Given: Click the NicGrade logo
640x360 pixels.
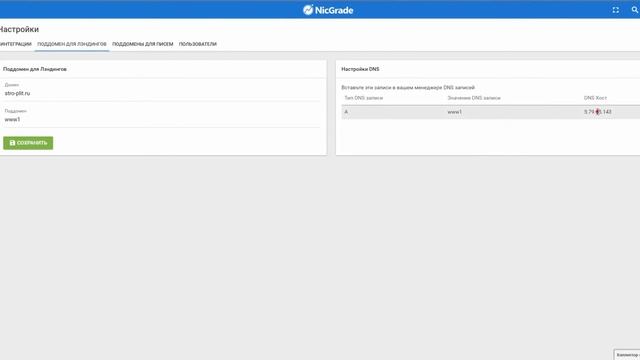Looking at the screenshot, I should (x=328, y=10).
